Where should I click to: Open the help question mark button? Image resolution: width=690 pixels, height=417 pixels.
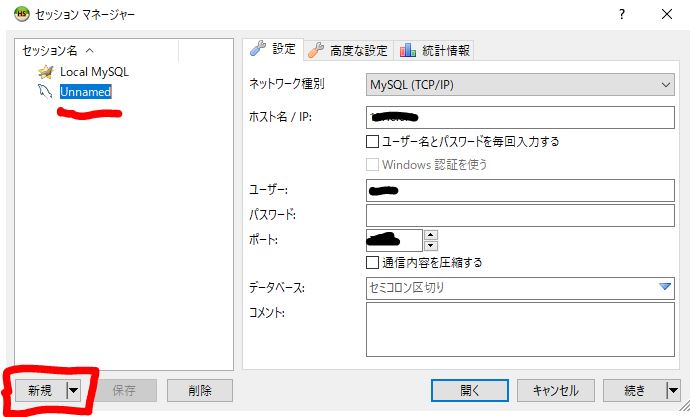[621, 15]
